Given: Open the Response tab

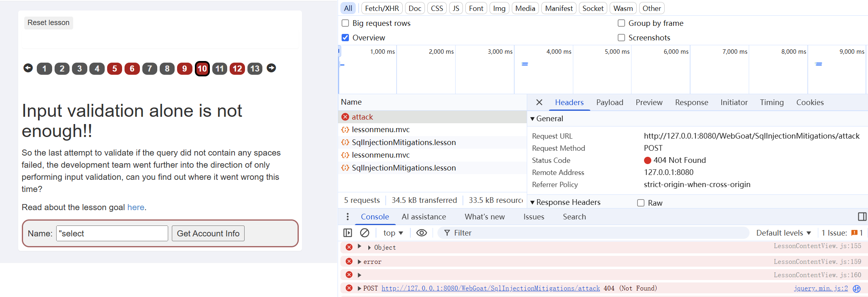Looking at the screenshot, I should (691, 102).
